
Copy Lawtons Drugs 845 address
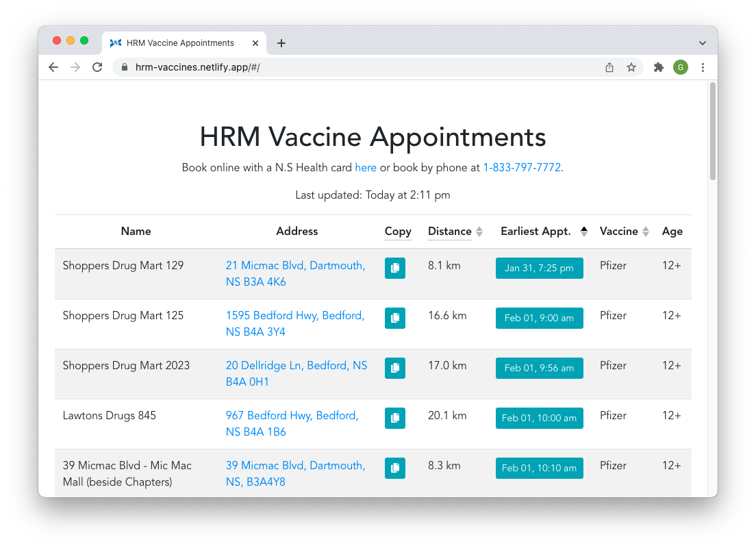tap(394, 419)
